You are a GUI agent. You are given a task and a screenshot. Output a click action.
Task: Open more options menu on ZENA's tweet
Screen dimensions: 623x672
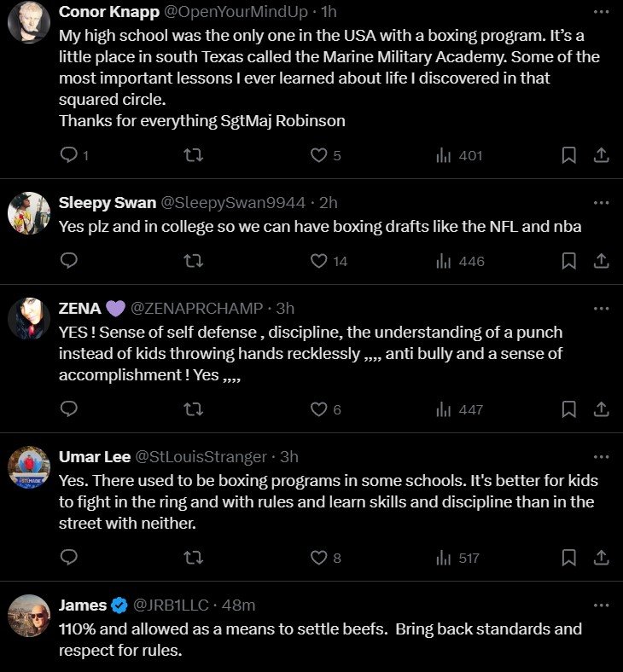tap(601, 308)
